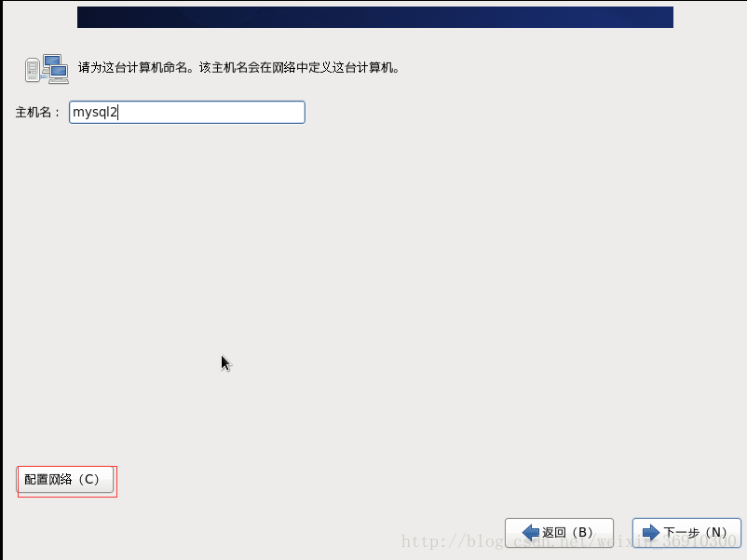Click the 主机名 hostname input box
The width and height of the screenshot is (747, 560).
coord(186,112)
